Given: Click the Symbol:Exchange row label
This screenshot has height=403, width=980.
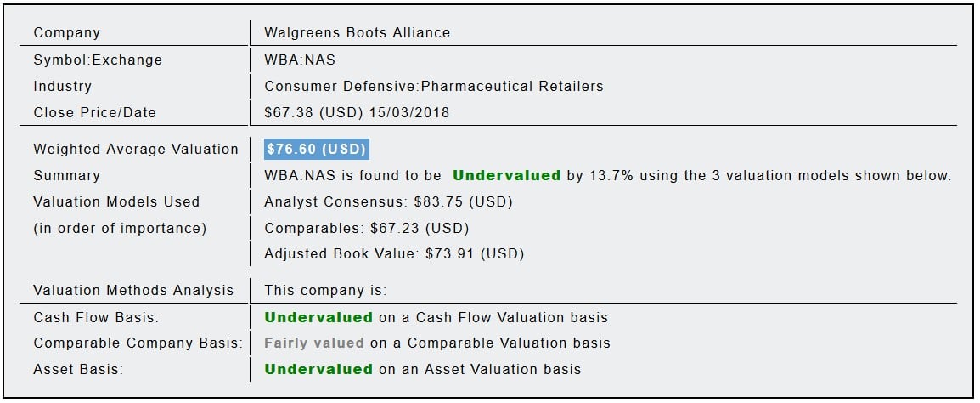Looking at the screenshot, I should click(98, 60).
